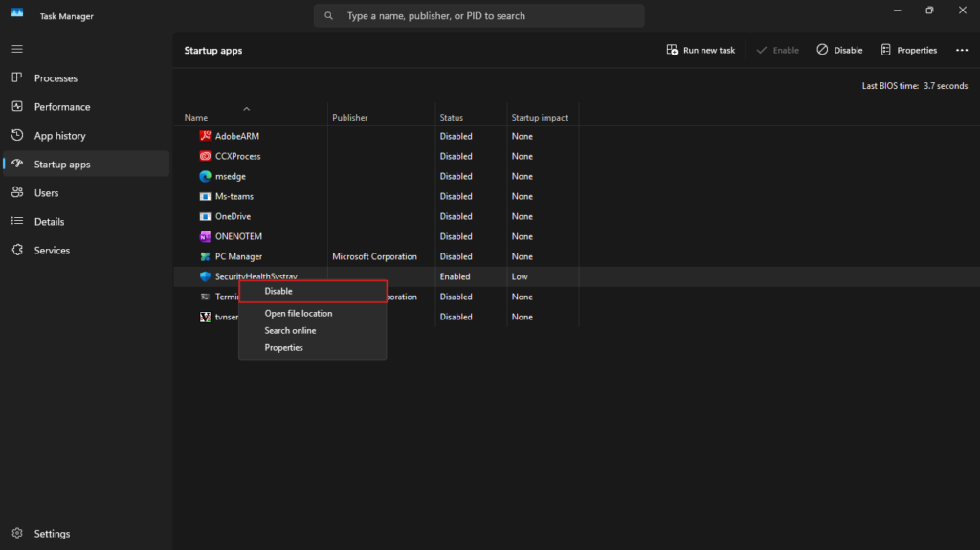Select the OneDrive row name
This screenshot has height=550, width=980.
tap(233, 217)
